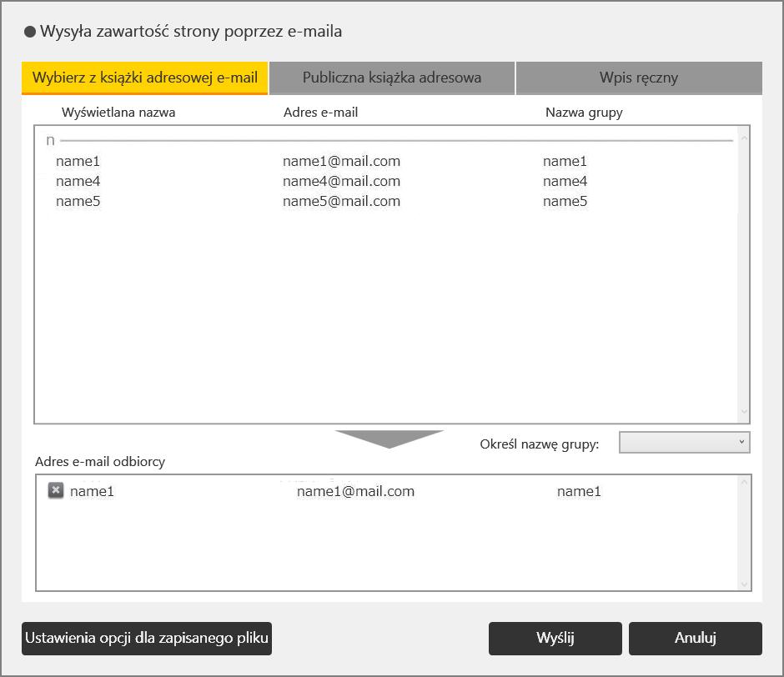Click name5 group name cell

[x=565, y=201]
